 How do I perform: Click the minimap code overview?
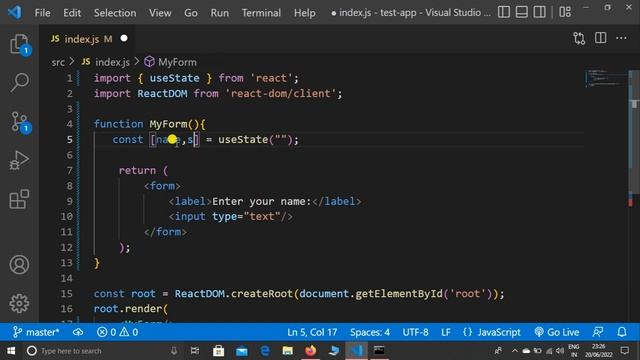[606, 78]
